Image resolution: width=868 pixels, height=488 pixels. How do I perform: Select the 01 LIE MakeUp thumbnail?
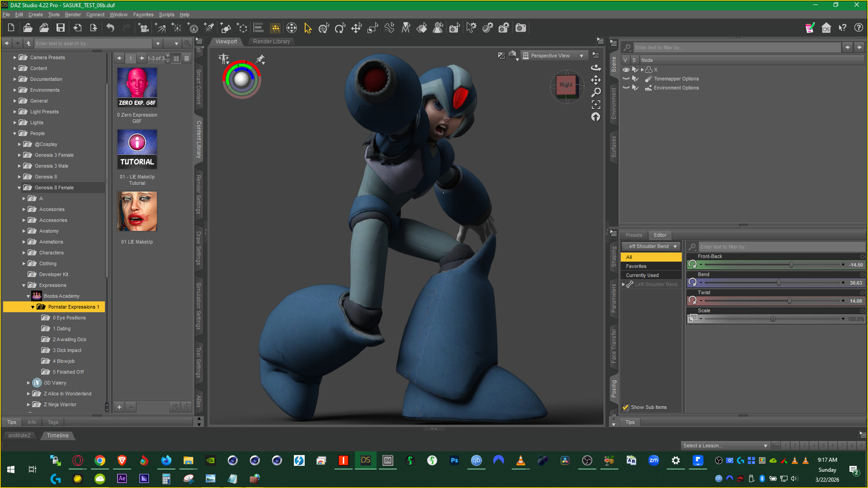(x=137, y=211)
